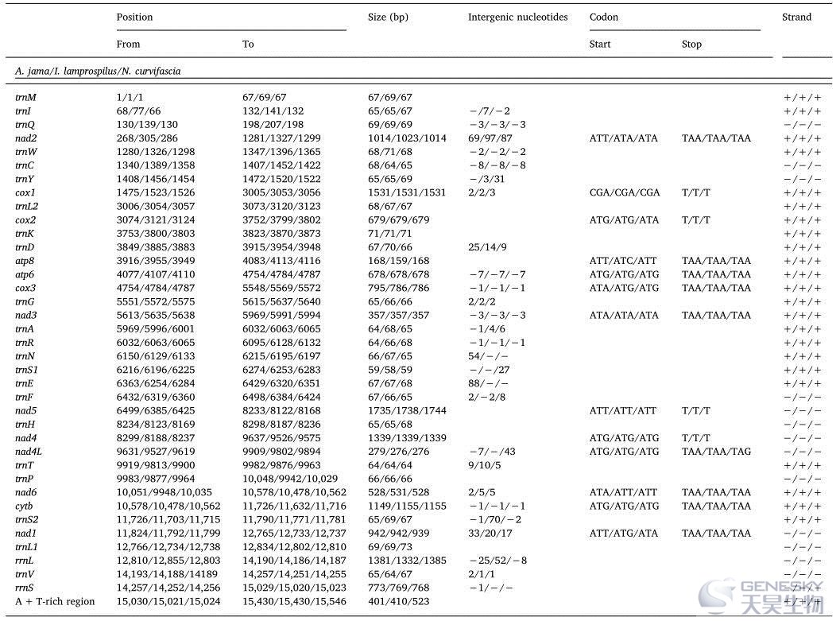Select the atp8 gene name
840x621 pixels.
tap(25, 261)
